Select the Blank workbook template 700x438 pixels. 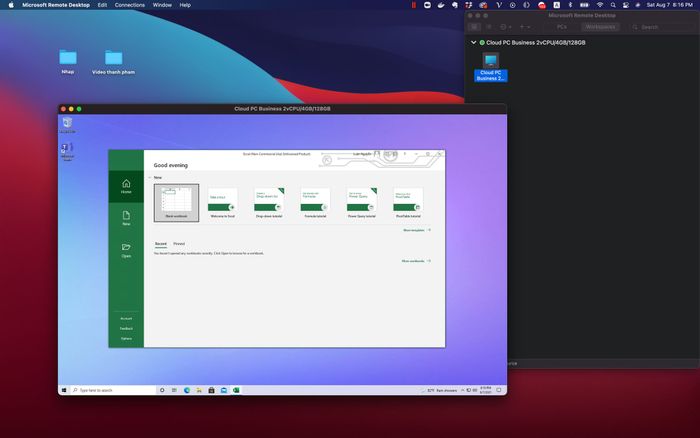tap(176, 203)
